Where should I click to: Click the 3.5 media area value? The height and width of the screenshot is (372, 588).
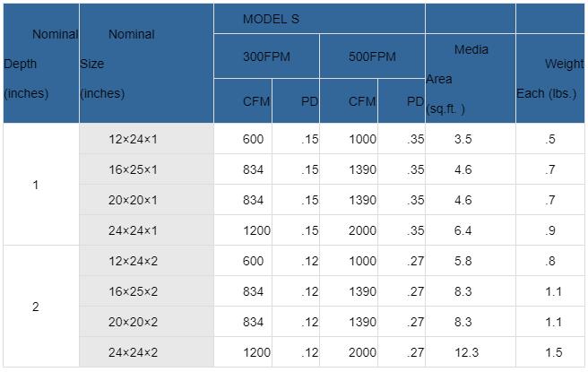pyautogui.click(x=463, y=139)
